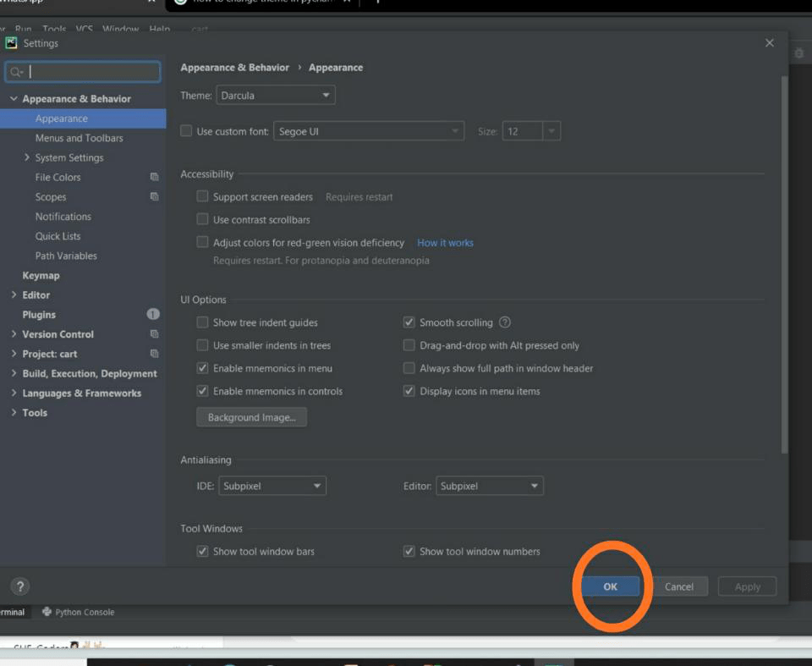812x666 pixels.
Task: Click the icon next to File Colors
Action: (154, 177)
